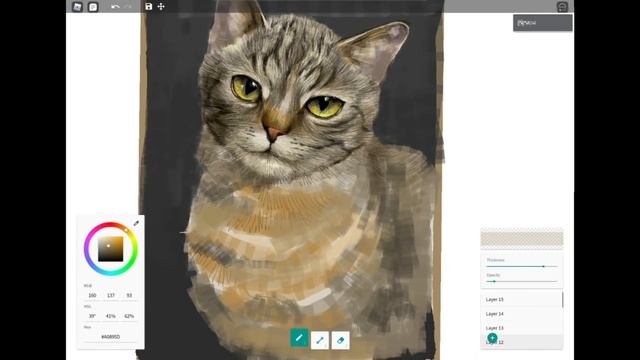Screen dimensions: 640x360
Task: Select the line tool at the bottom
Action: pyautogui.click(x=320, y=340)
